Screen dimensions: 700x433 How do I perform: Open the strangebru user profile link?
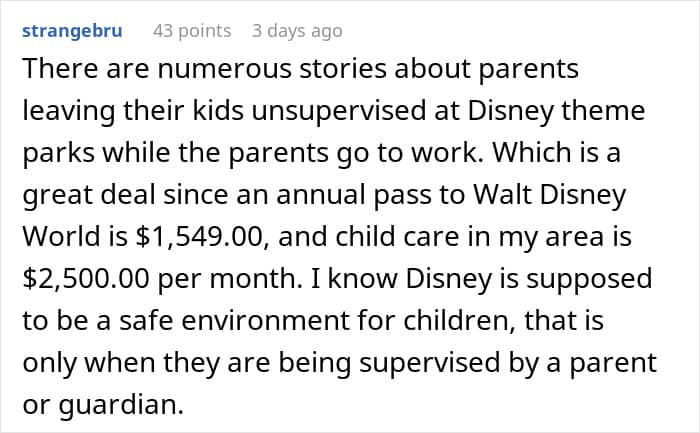pos(71,31)
